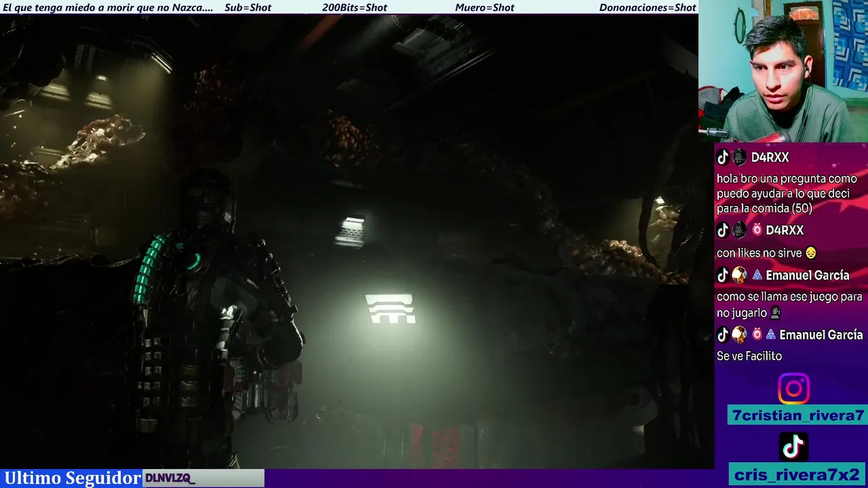Image resolution: width=868 pixels, height=488 pixels.
Task: Click the Instagram logo above 7cristian_rivera7
Action: 793,388
